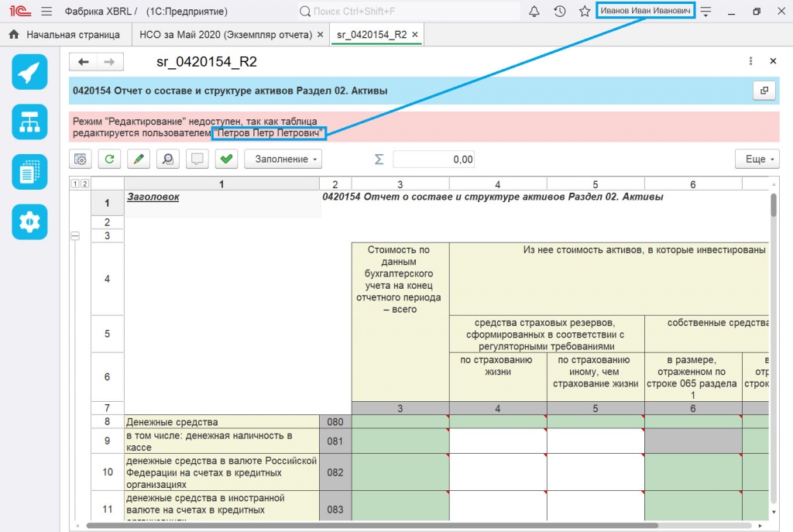
Task: Go forward with the right arrow
Action: click(x=109, y=62)
